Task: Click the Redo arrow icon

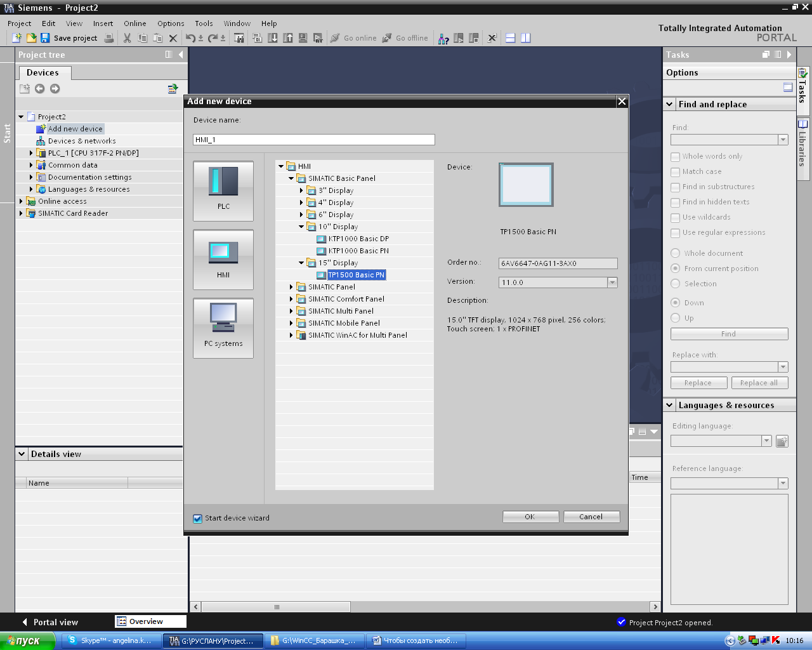Action: 213,38
